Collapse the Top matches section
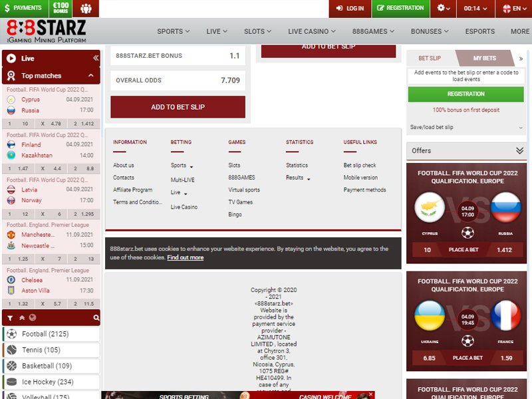532x399 pixels. pos(91,75)
